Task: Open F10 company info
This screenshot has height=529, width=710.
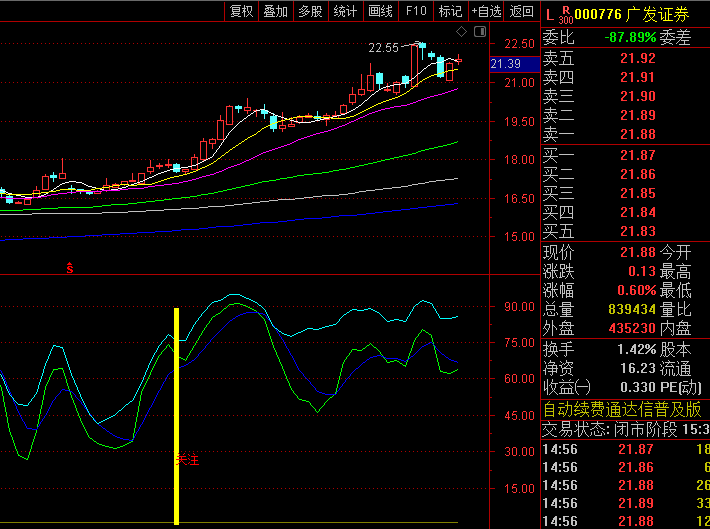Action: click(x=415, y=11)
